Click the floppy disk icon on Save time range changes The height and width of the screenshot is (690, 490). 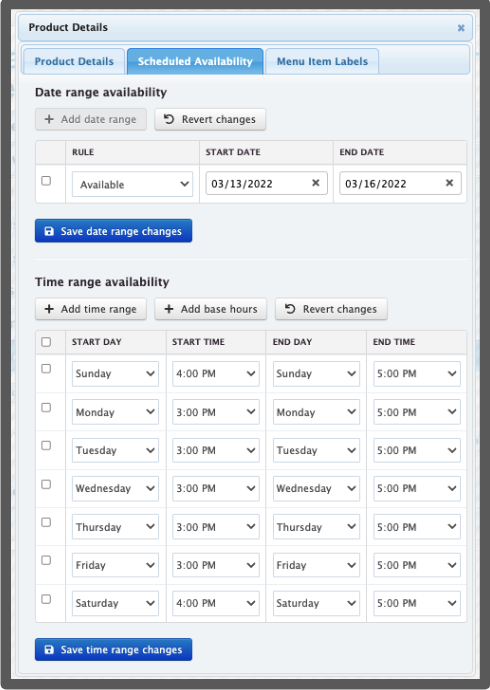pyautogui.click(x=49, y=650)
